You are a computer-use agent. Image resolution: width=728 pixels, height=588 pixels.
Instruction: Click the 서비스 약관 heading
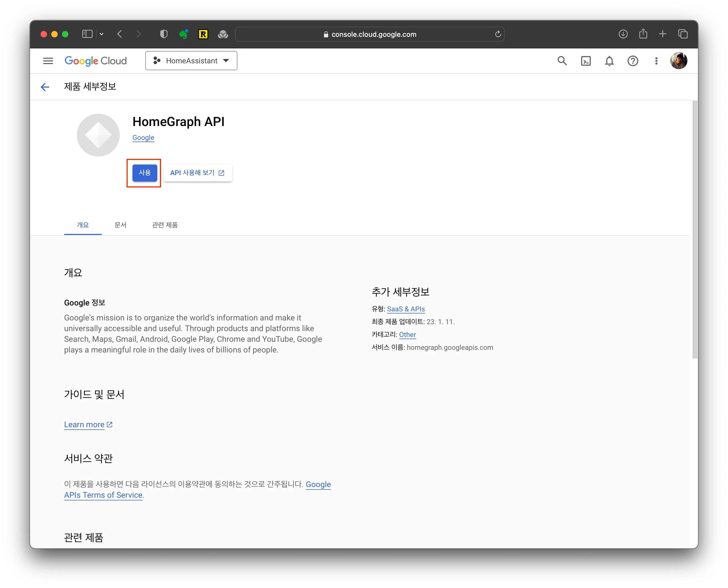88,458
